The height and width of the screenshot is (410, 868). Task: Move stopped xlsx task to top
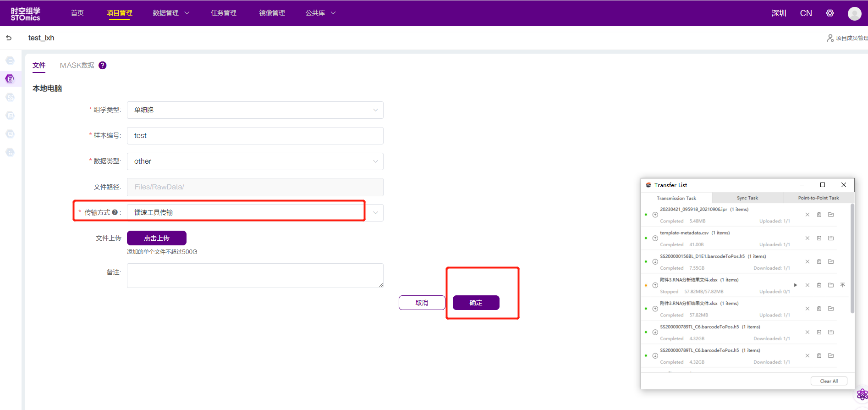842,285
